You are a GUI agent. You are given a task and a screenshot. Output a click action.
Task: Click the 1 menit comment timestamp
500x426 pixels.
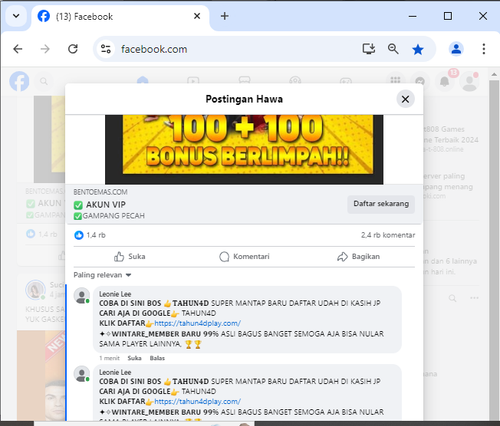pyautogui.click(x=109, y=358)
